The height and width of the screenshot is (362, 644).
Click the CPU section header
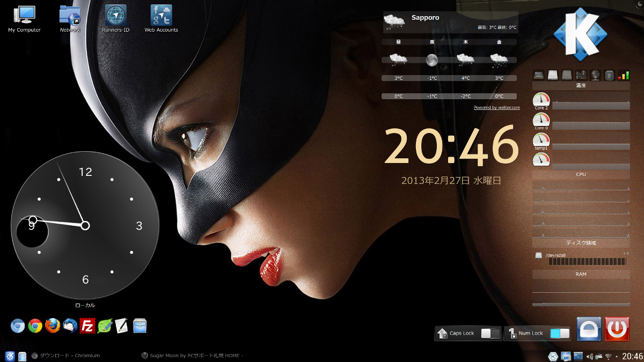[x=581, y=174]
